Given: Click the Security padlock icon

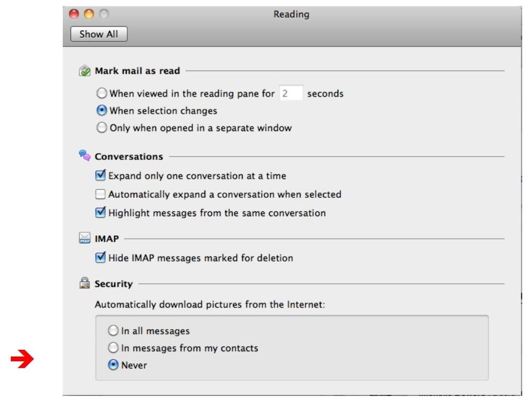Looking at the screenshot, I should coord(84,284).
